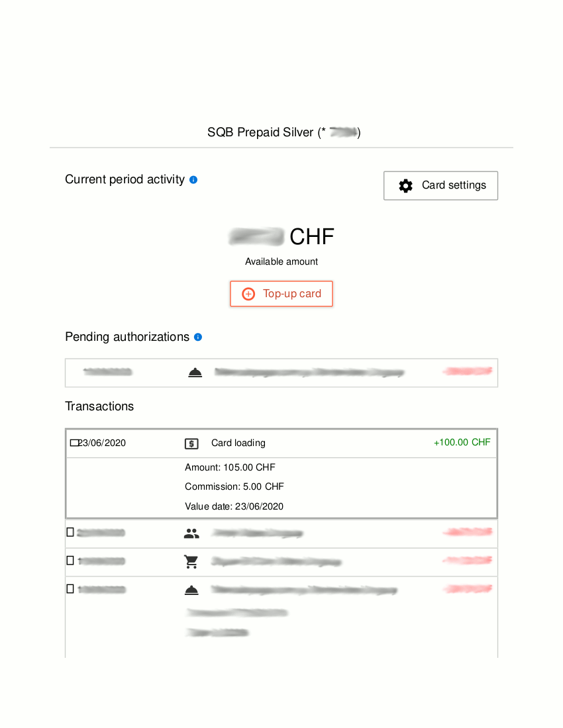Click the Available amount label

pyautogui.click(x=281, y=261)
